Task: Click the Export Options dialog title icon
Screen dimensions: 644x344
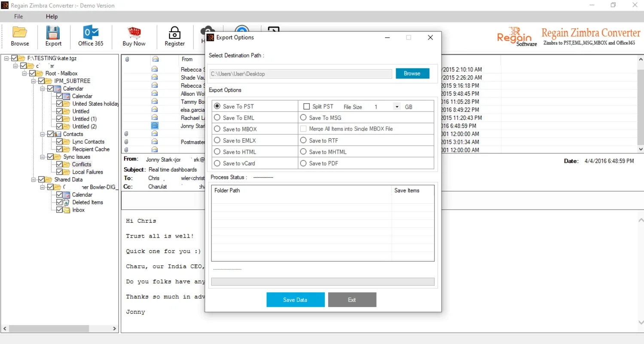Action: (x=211, y=37)
